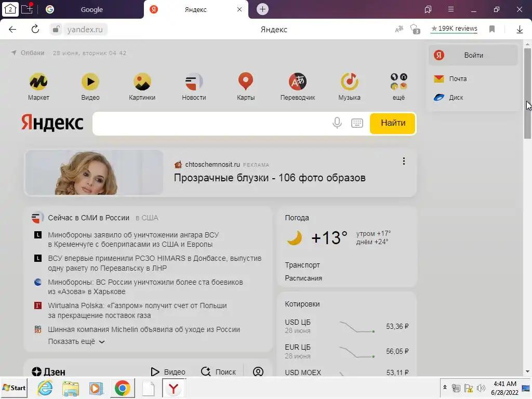532x399 pixels.
Task: Open the Дзен logo link
Action: [x=48, y=372]
